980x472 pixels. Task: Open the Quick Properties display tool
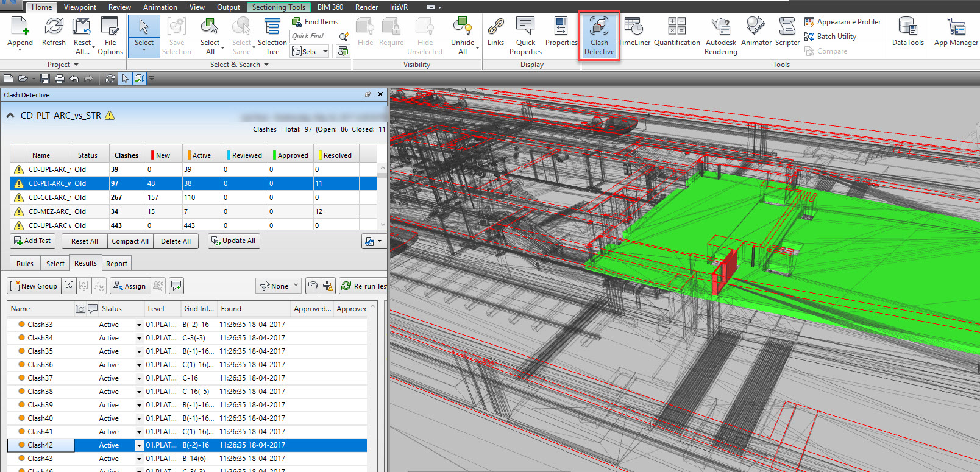coord(525,36)
